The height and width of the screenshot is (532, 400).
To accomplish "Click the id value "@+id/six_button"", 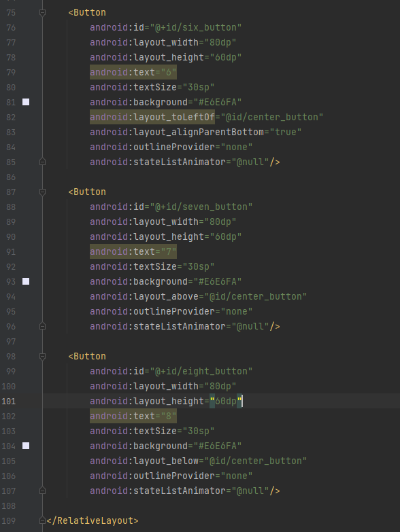I will click(x=196, y=27).
